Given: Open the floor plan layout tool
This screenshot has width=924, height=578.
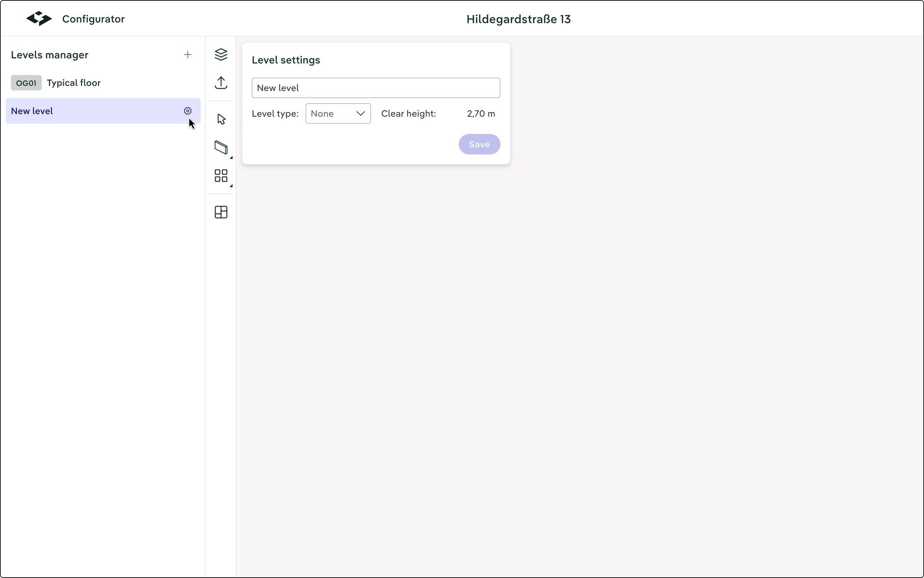Looking at the screenshot, I should [221, 212].
